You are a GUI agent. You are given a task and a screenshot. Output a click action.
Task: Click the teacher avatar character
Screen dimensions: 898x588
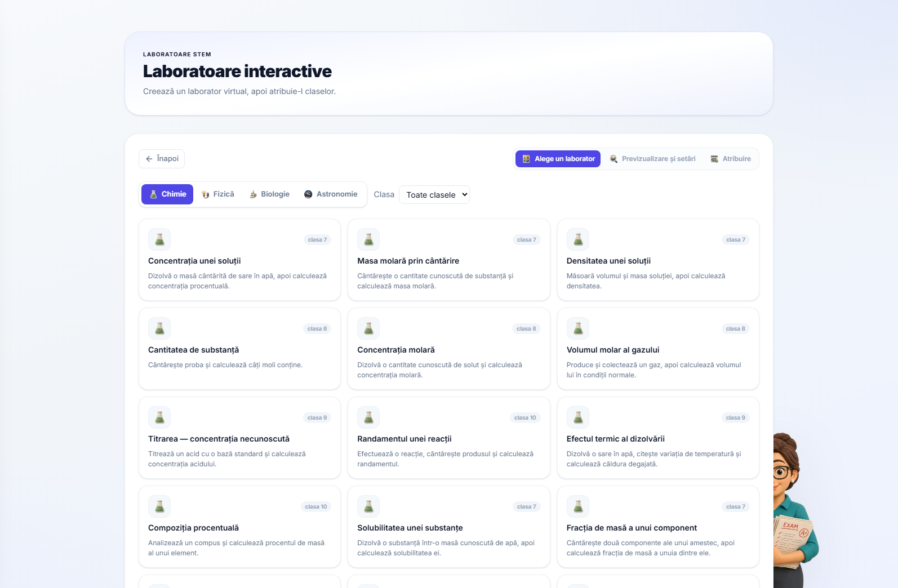(x=796, y=510)
